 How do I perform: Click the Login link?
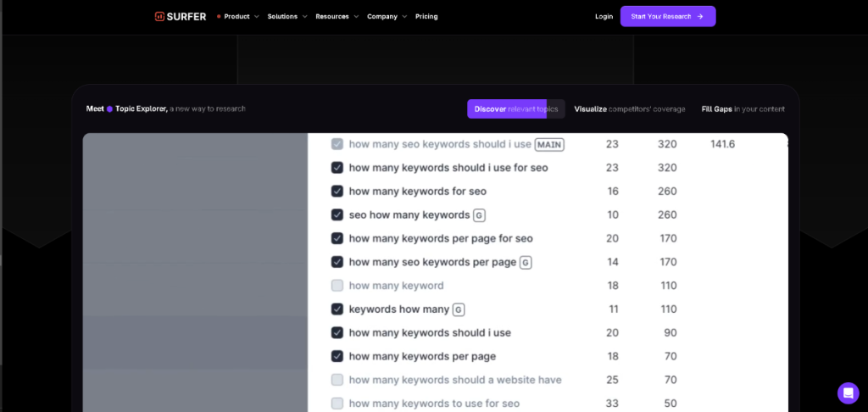pos(604,17)
